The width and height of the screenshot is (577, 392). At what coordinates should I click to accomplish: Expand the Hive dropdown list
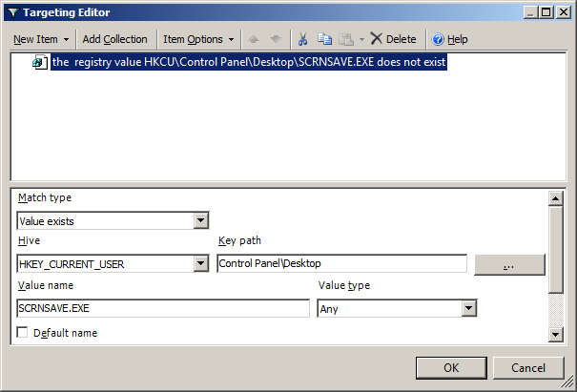[x=200, y=264]
